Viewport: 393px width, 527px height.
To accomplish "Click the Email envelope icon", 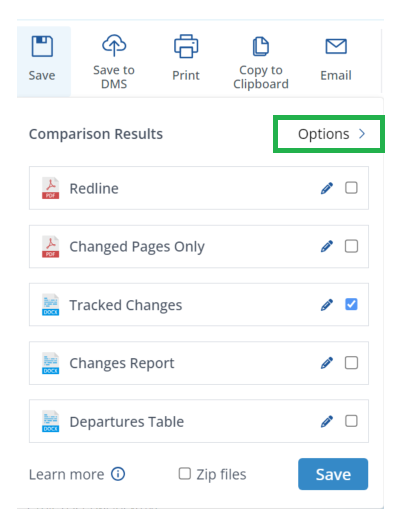I will 336,46.
